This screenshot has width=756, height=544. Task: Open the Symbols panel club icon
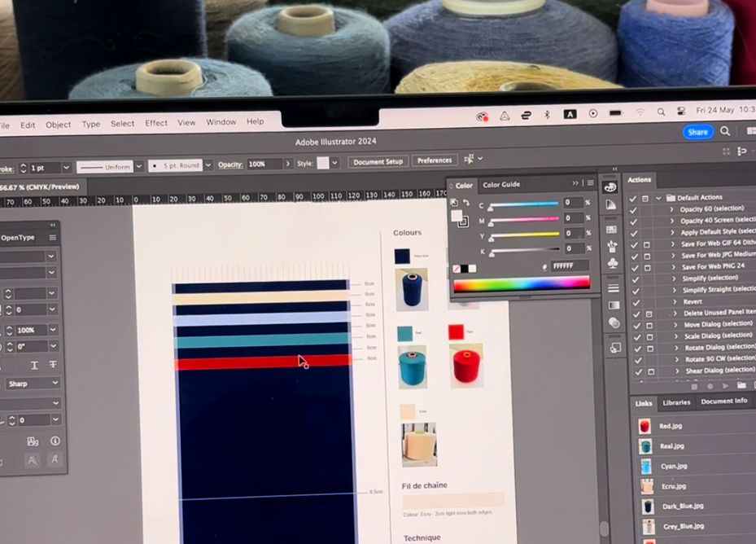(612, 264)
